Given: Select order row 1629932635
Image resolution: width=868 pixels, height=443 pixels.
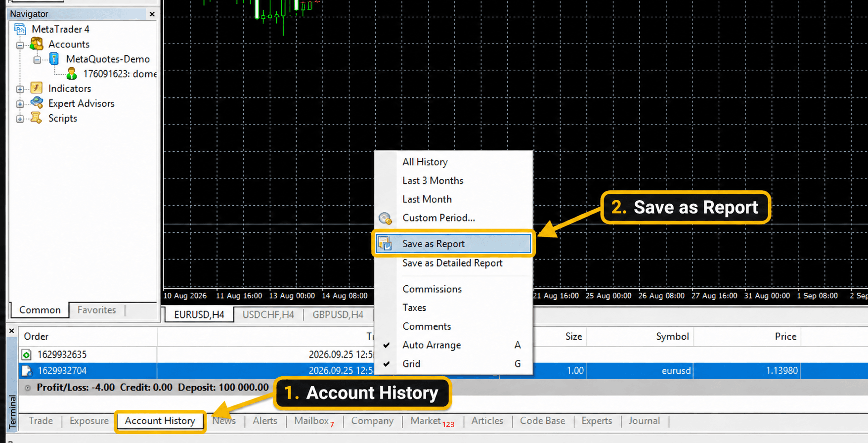Looking at the screenshot, I should pos(443,354).
